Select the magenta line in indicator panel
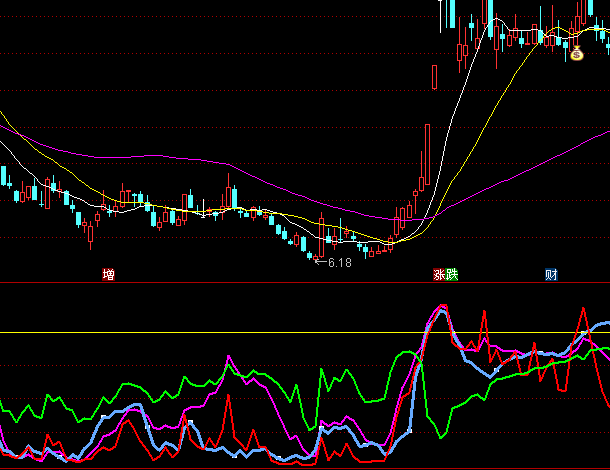610x470 pixels. [x=232, y=360]
